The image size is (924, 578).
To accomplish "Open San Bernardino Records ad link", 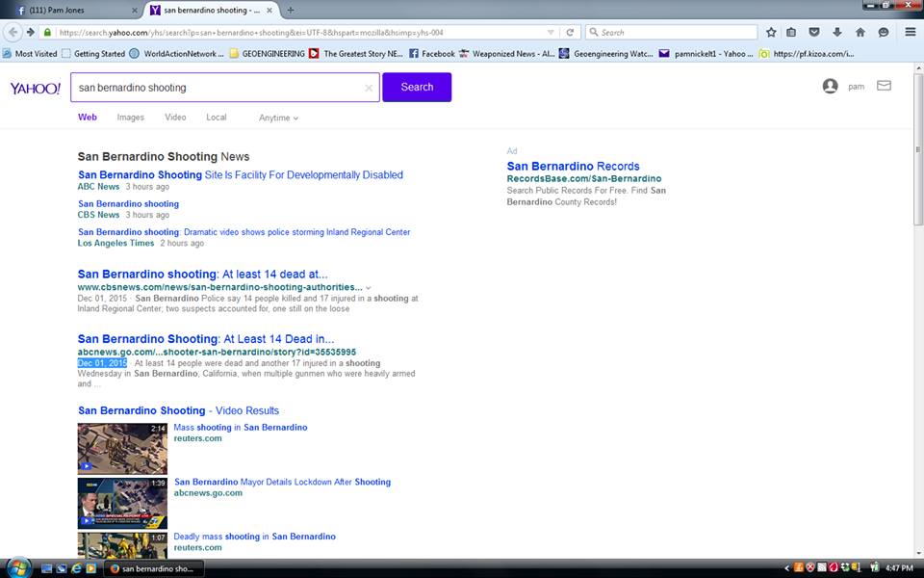I will pyautogui.click(x=573, y=167).
